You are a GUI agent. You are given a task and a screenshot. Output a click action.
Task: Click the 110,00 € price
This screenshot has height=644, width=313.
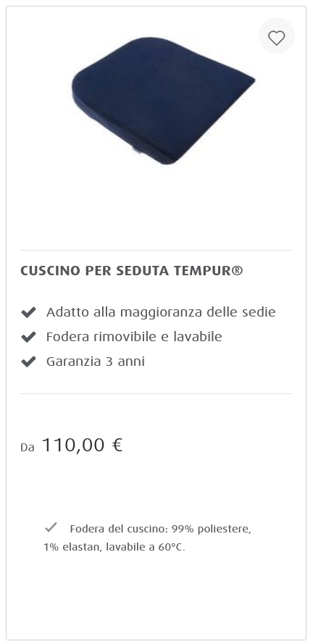(82, 445)
